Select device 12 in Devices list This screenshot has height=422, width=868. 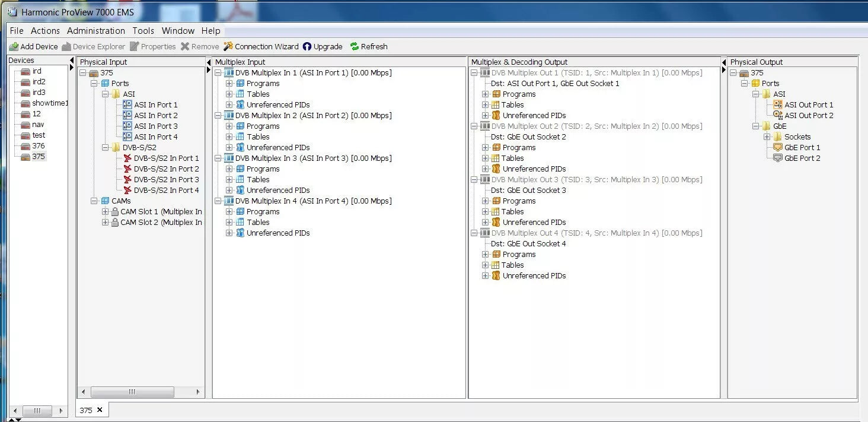point(36,114)
